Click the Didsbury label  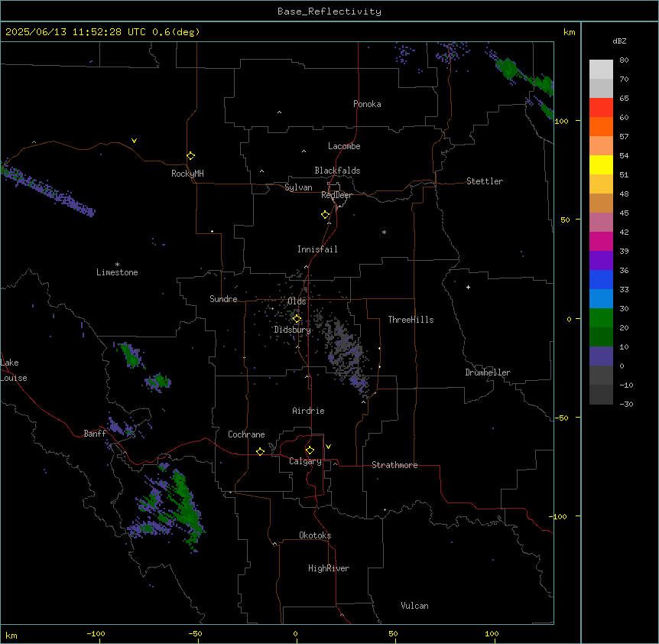(293, 330)
